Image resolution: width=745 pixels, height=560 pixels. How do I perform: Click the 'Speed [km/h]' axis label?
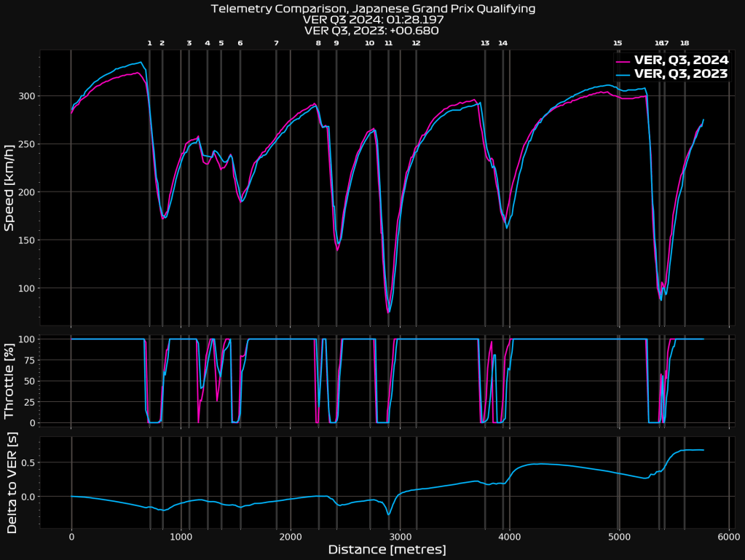pyautogui.click(x=10, y=187)
